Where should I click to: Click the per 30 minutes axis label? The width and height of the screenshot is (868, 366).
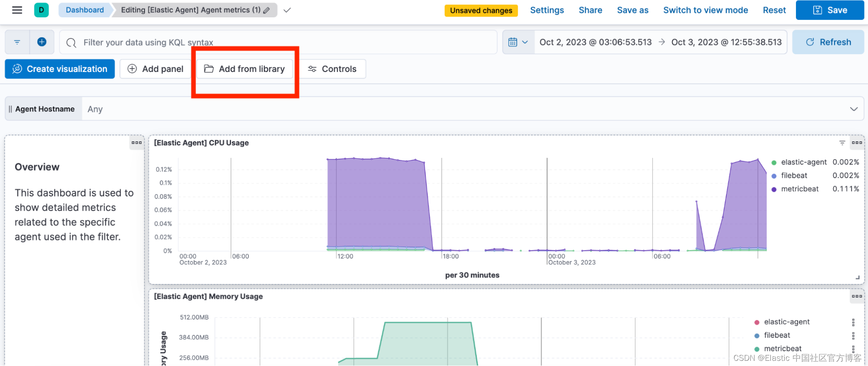472,275
